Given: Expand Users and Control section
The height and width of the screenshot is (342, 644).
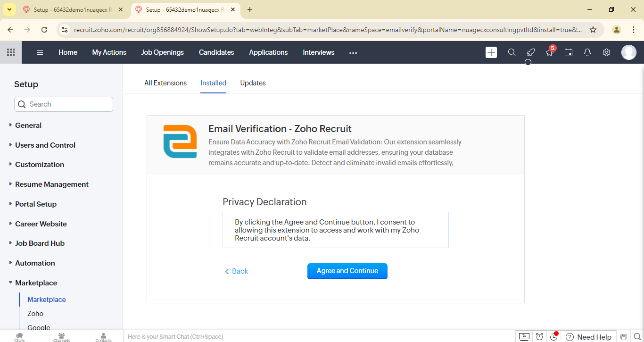Looking at the screenshot, I should [45, 145].
